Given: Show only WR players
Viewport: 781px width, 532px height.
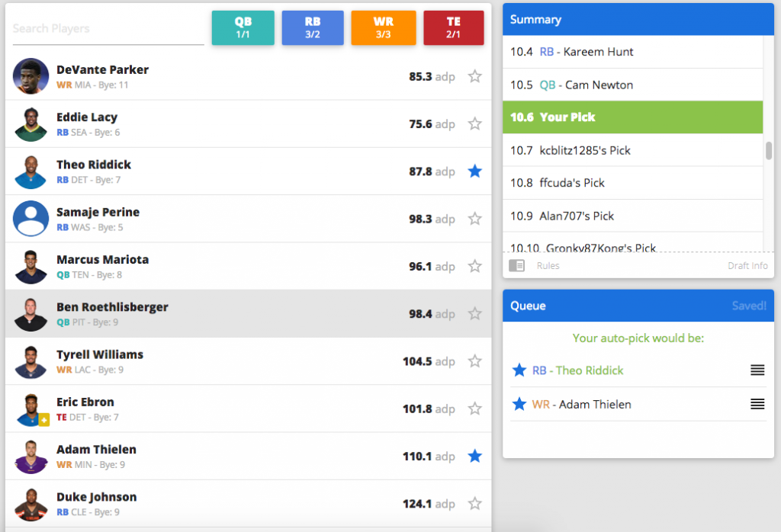Looking at the screenshot, I should (383, 28).
